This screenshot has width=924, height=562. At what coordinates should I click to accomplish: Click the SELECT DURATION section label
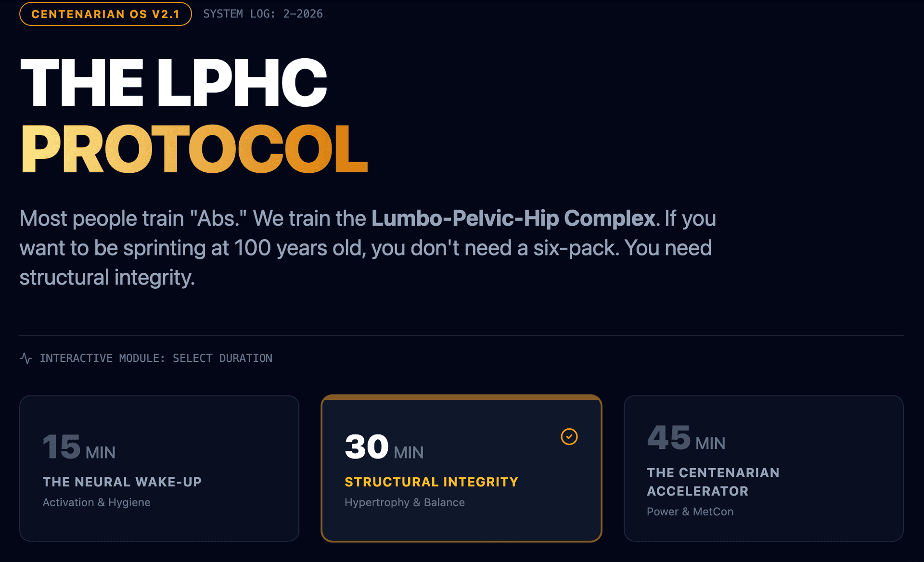coord(222,358)
